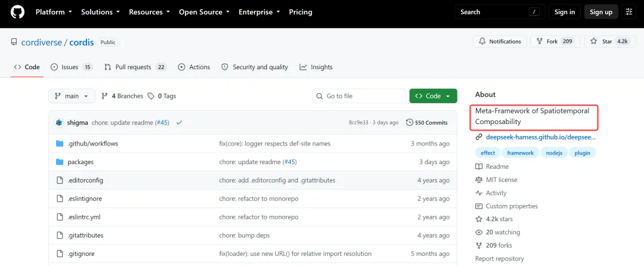Star the repository
Screen dimensions: 644x266
pos(609,42)
